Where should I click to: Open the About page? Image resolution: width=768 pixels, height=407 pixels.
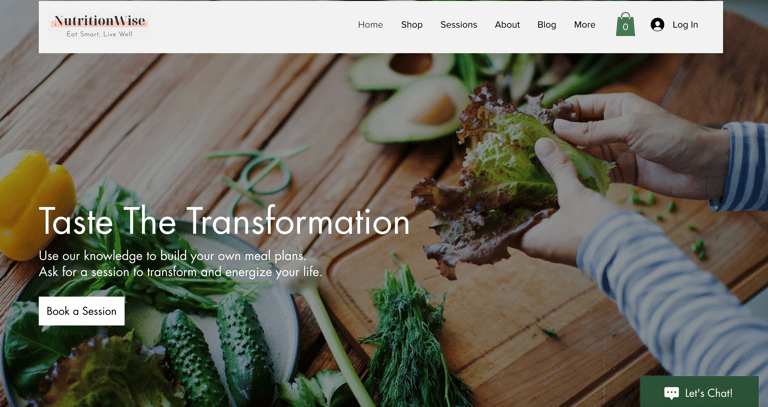pyautogui.click(x=507, y=24)
